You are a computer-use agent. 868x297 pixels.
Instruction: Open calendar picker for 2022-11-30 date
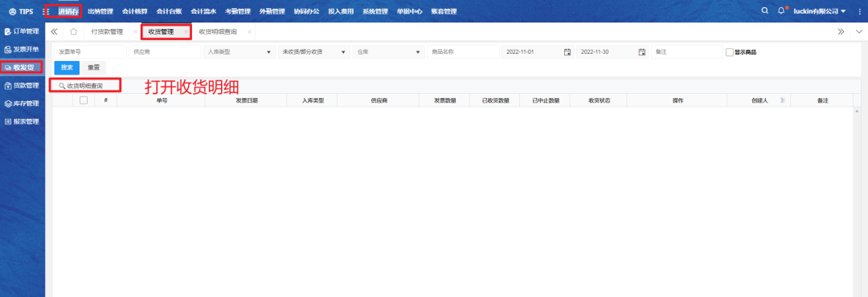point(642,52)
